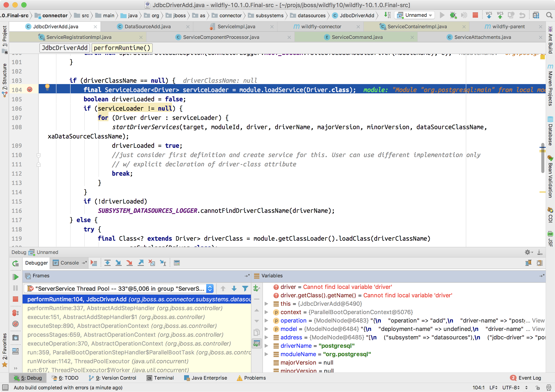
Task: Click View link on operation variable
Action: point(538,321)
